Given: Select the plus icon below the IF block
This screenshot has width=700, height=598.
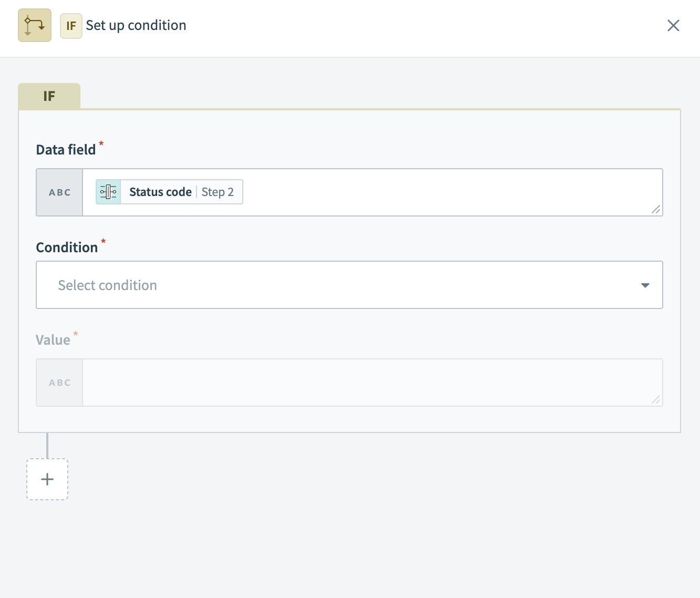Looking at the screenshot, I should click(x=47, y=479).
